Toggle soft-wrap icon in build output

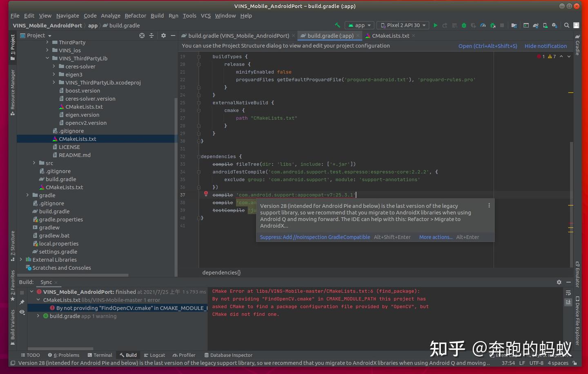click(x=568, y=293)
